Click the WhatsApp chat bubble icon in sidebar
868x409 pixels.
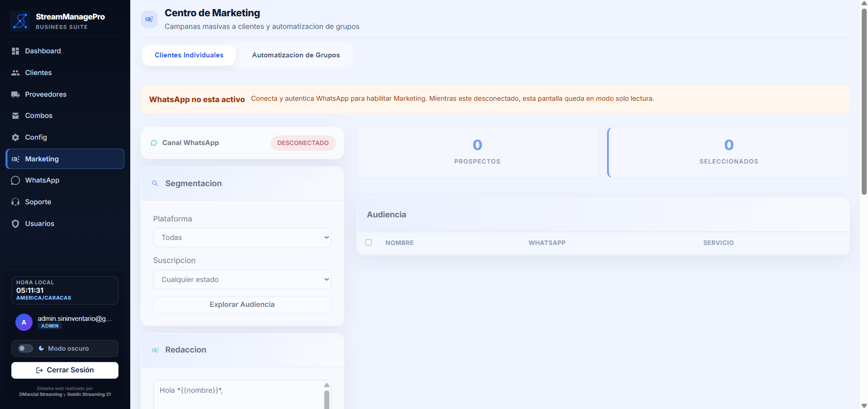click(x=15, y=180)
